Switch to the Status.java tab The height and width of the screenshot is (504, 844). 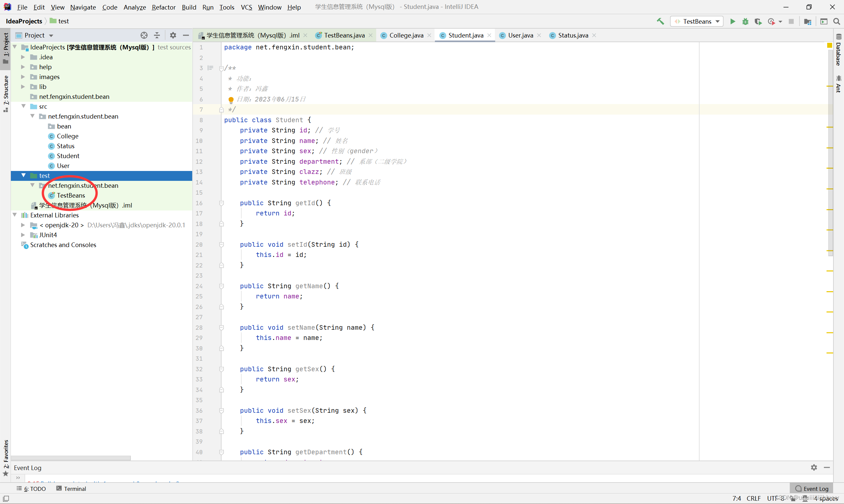[x=573, y=35]
